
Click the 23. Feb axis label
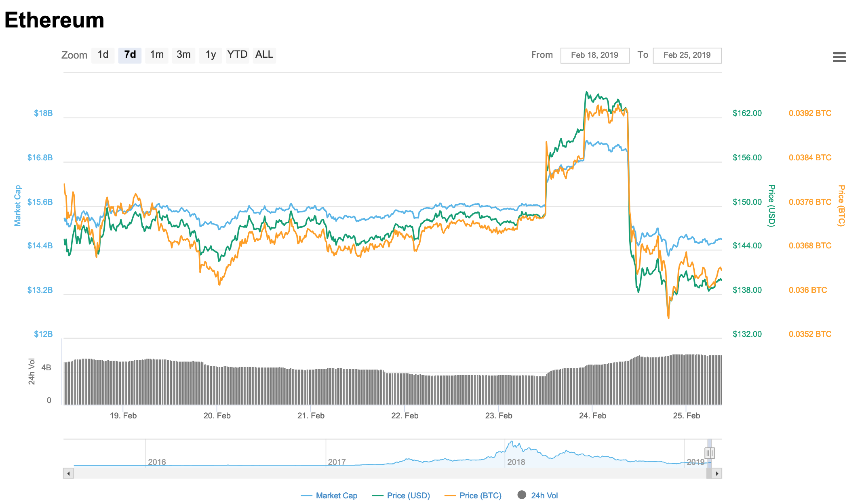pyautogui.click(x=499, y=416)
